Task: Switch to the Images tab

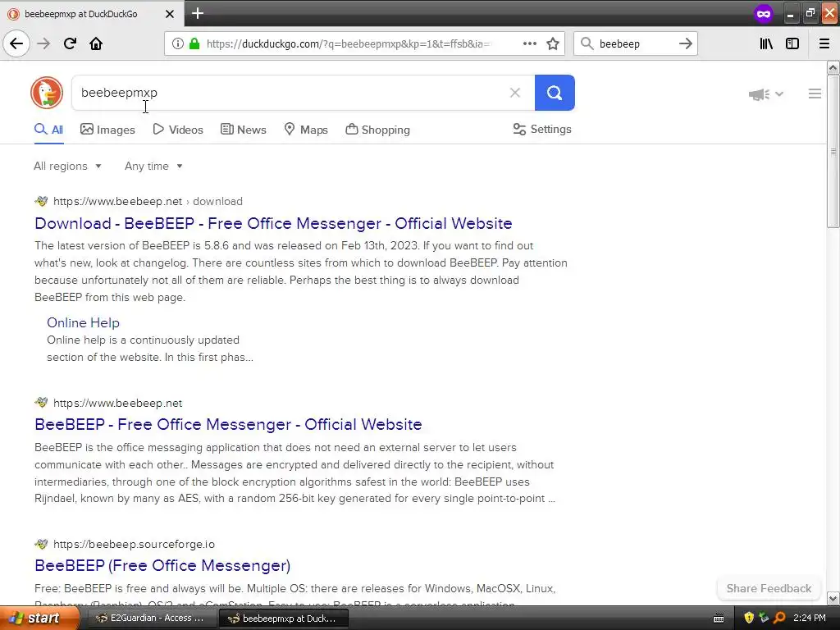Action: 107,130
